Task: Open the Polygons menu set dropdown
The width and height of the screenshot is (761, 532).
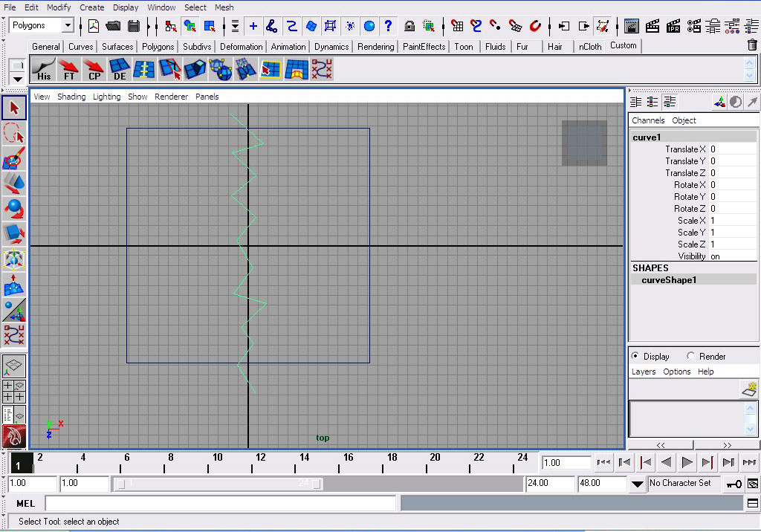Action: [68, 25]
